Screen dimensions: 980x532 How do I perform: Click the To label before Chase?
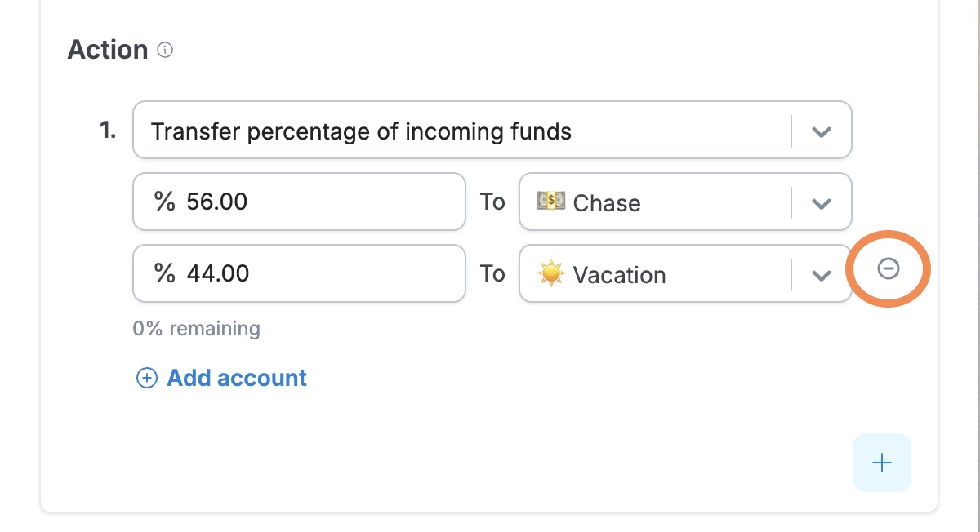492,202
